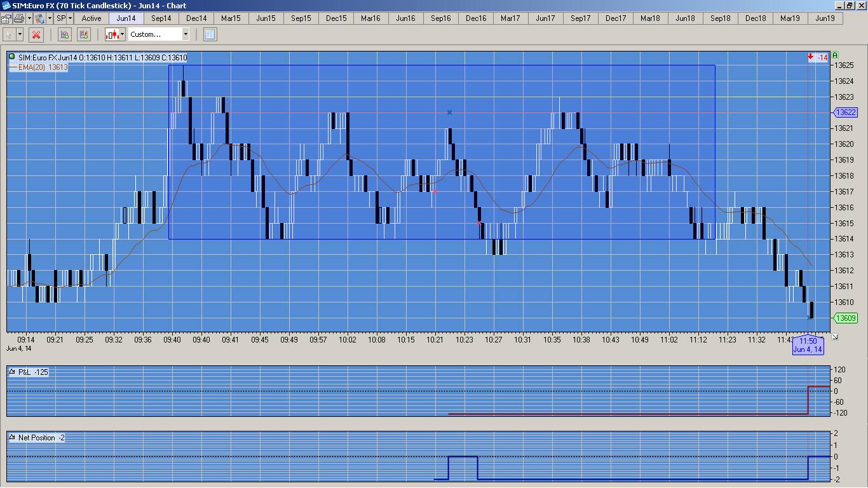Image resolution: width=868 pixels, height=488 pixels.
Task: Click the chart corner resize arrow icon
Action: point(834,337)
